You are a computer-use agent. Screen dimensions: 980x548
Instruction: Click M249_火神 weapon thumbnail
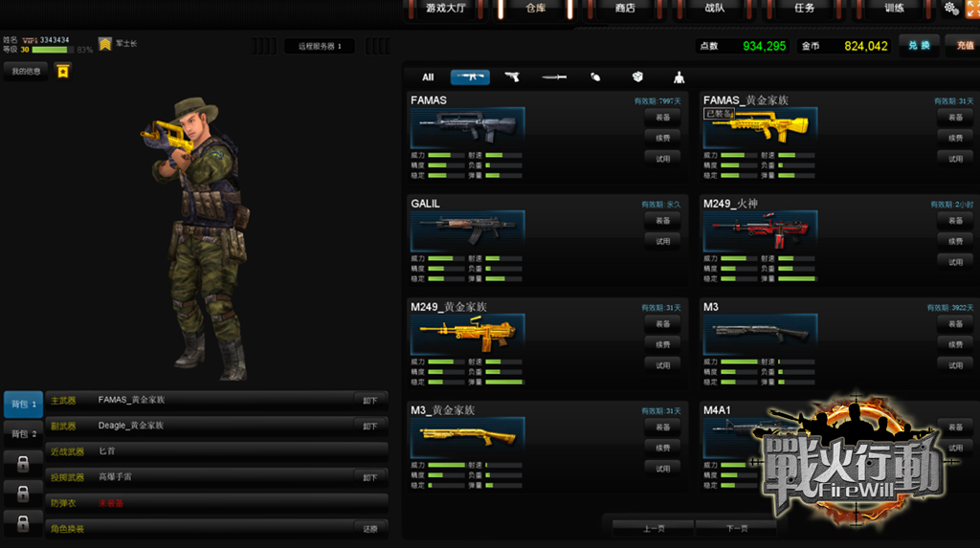(759, 232)
